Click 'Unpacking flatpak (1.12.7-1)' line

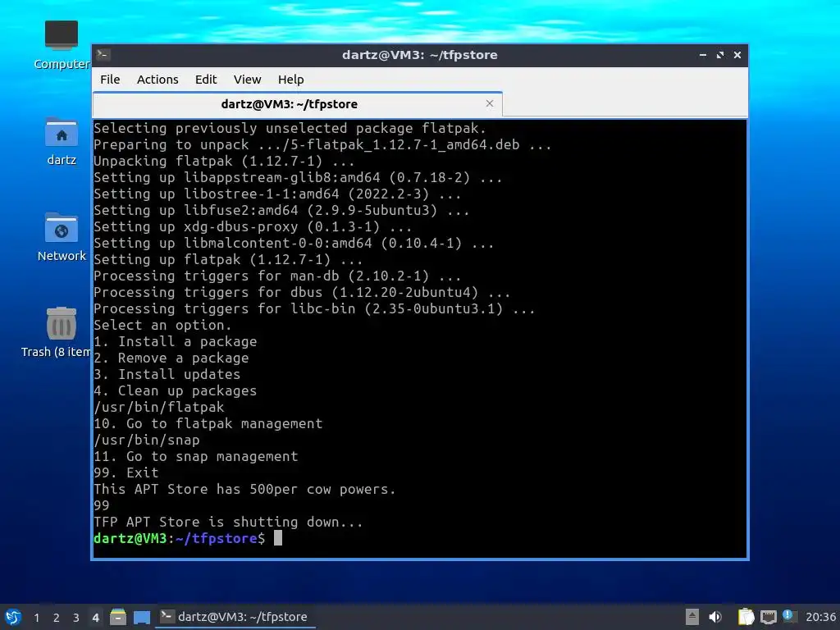224,161
